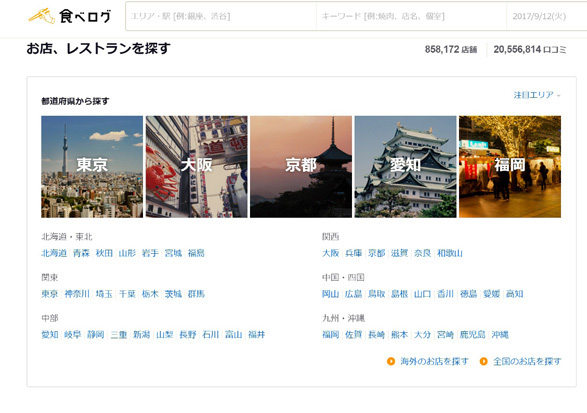Select the 福岡 night stalls thumbnail
Image resolution: width=587 pixels, height=413 pixels.
click(510, 167)
